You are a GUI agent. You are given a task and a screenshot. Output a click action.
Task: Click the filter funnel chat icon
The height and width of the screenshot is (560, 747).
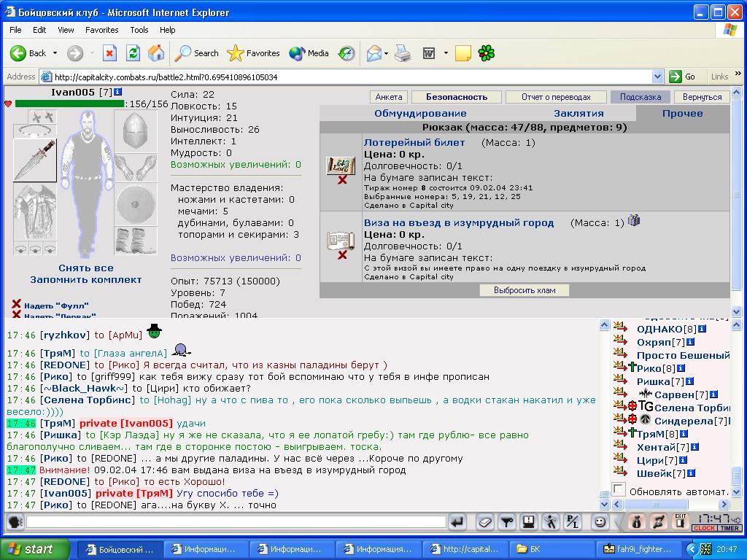[x=506, y=522]
